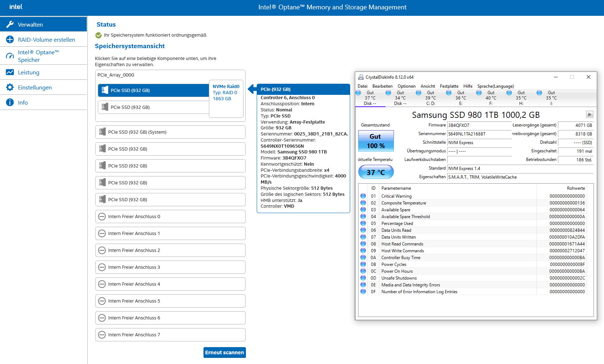Screen dimensions: 604x364
Task: Open the Festplatte menu
Action: (x=449, y=86)
